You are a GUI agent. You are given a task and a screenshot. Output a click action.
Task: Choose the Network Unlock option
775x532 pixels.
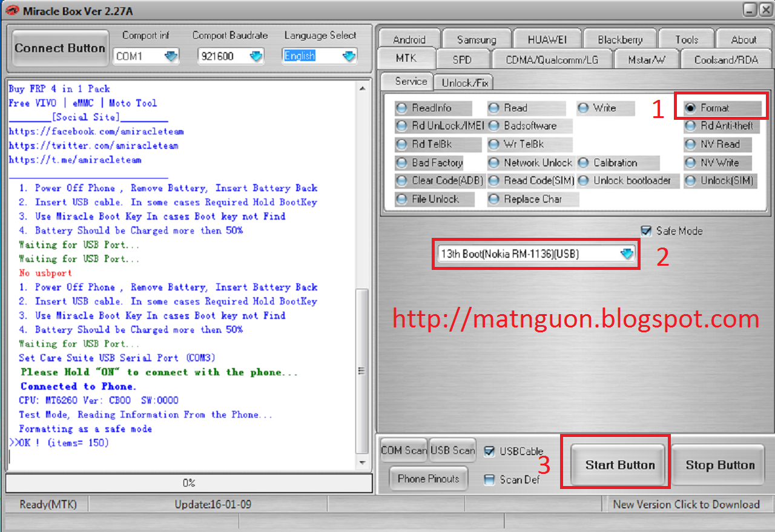(x=530, y=162)
